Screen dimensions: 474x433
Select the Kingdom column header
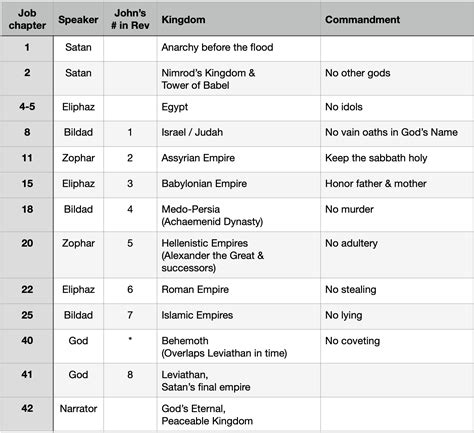click(x=239, y=19)
